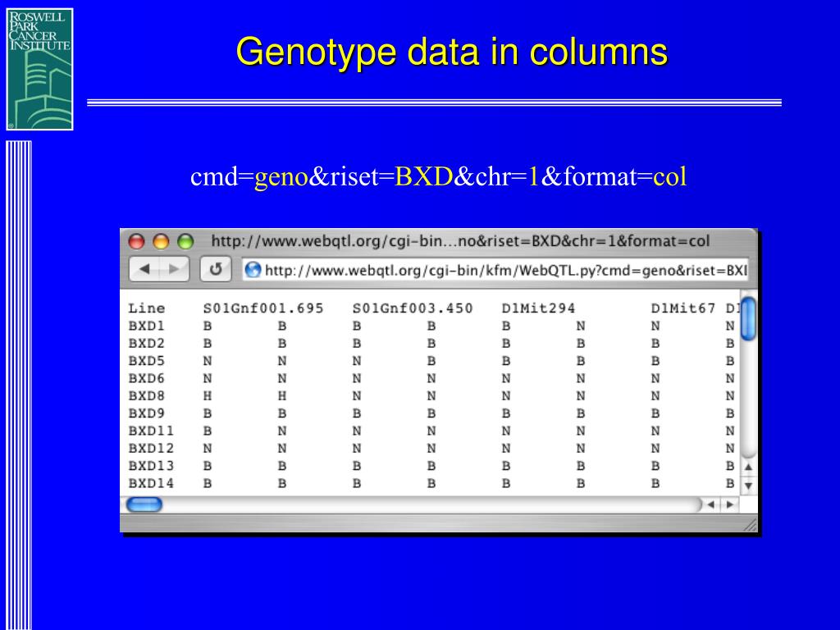
Task: Click the slide title 'Genotype data in columns'
Action: 452,52
